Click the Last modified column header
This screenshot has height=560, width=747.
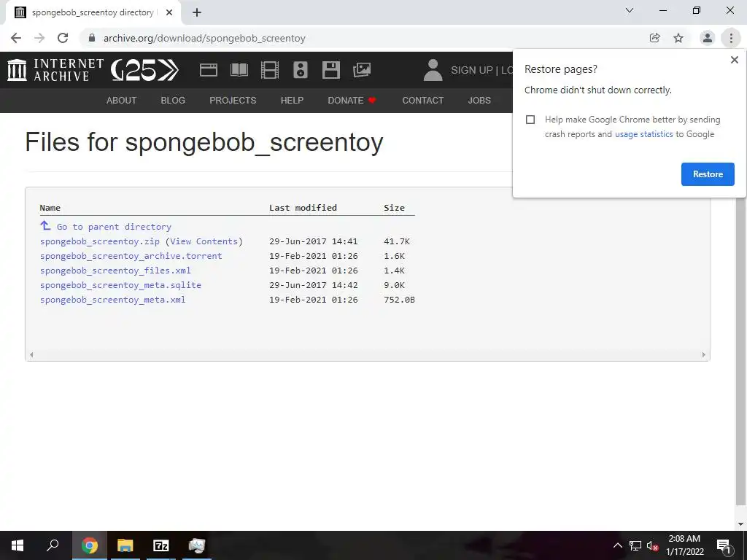point(303,208)
